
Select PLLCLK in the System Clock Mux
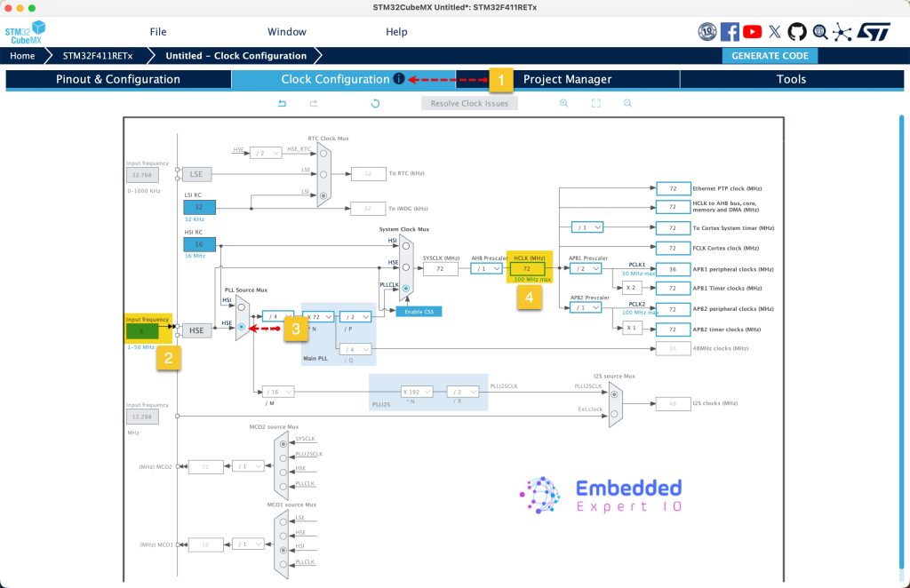click(x=406, y=288)
